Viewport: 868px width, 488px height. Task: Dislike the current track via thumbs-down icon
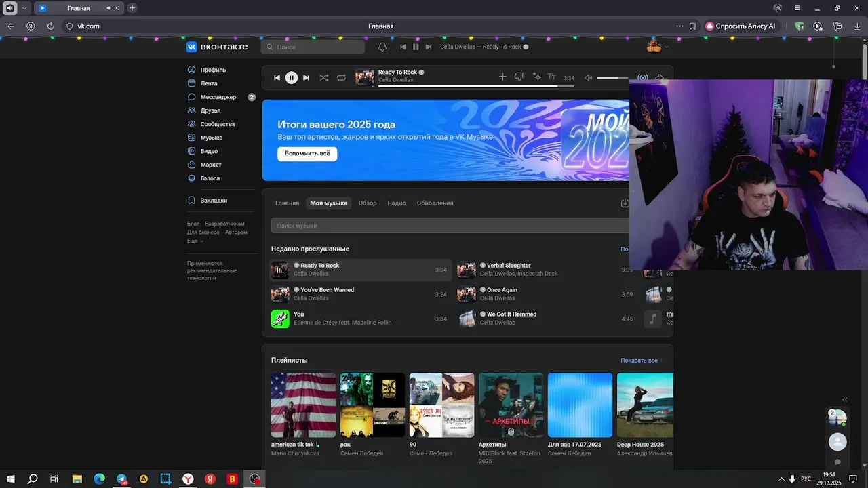click(519, 77)
